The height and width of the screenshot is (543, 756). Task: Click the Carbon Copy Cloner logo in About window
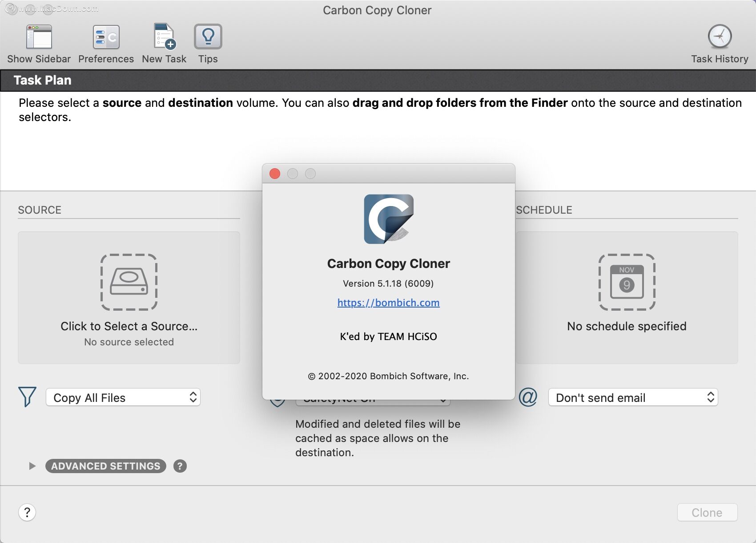pos(389,219)
